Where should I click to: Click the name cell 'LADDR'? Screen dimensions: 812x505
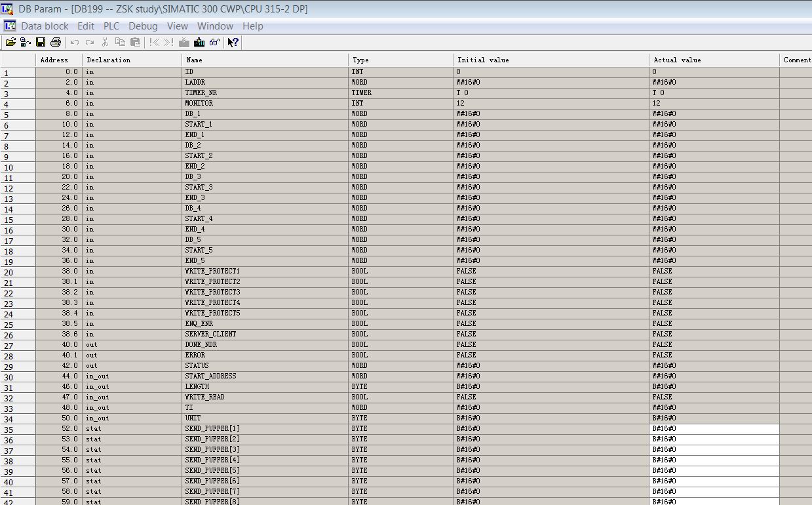click(x=265, y=82)
